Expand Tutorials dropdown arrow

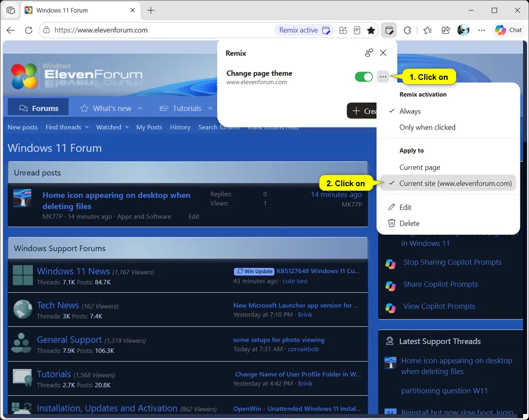210,108
